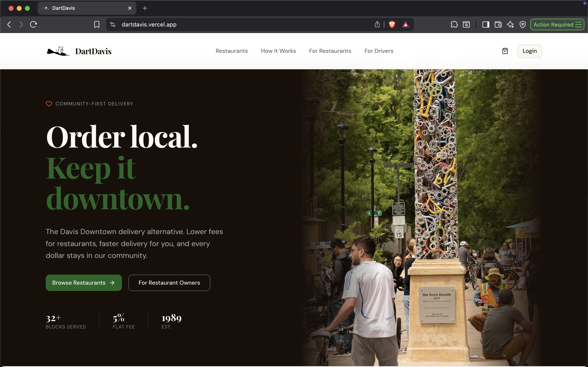This screenshot has width=588, height=367.
Task: Open the Leo AI sparkle icon
Action: pos(510,24)
